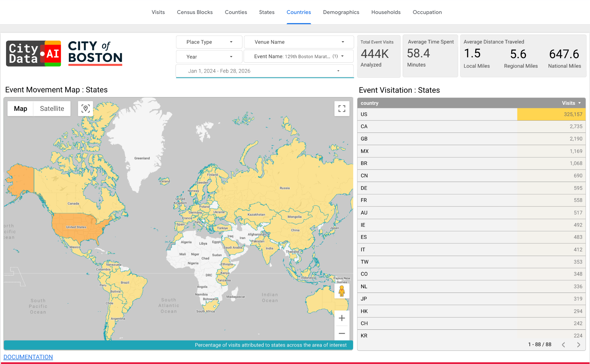Zoom in on the map
The height and width of the screenshot is (364, 590).
click(342, 318)
